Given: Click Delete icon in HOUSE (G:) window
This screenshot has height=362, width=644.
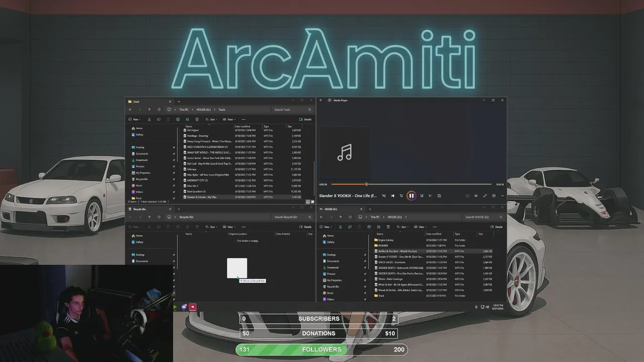Looking at the screenshot, I should click(388, 227).
